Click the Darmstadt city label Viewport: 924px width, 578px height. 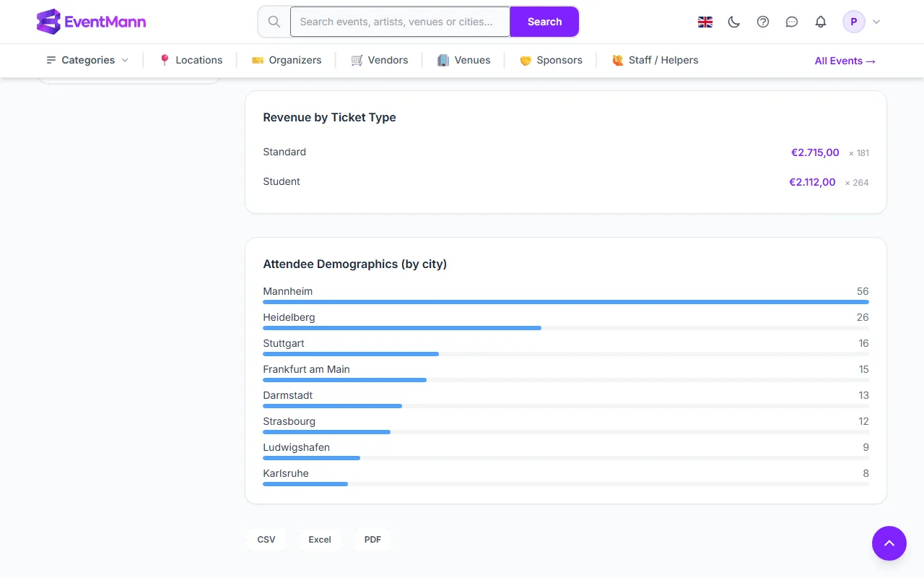point(288,395)
